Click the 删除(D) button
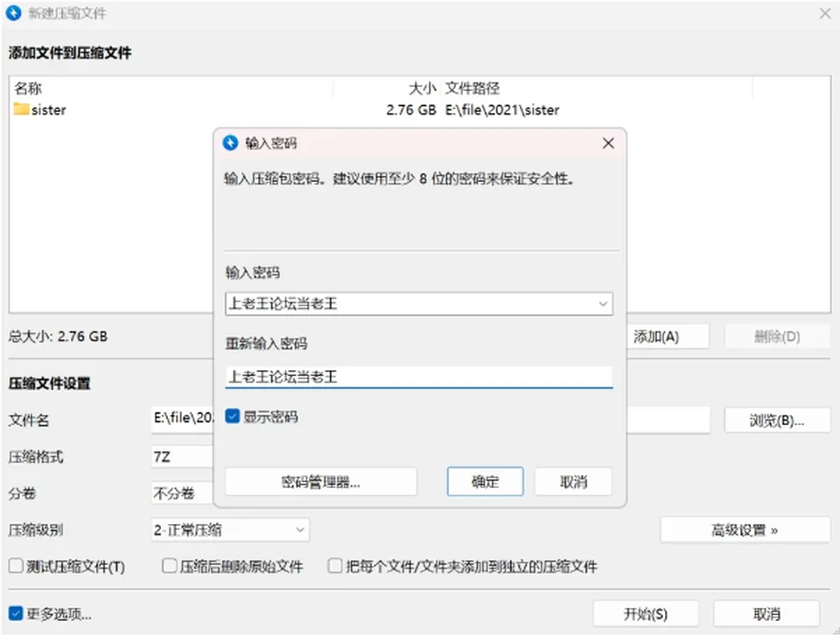 [x=777, y=337]
